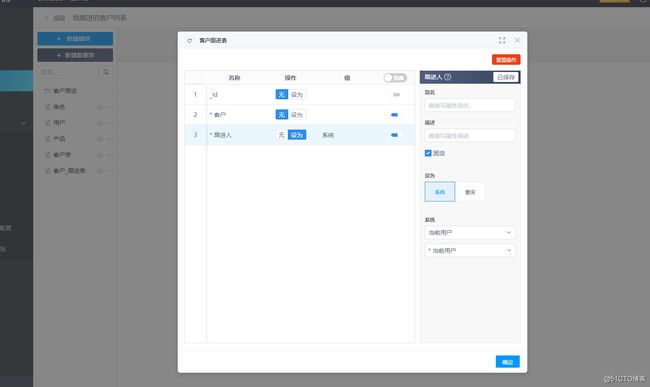Select 无 option in the 跟进人 row
Viewport: 650px width, 387px height.
(x=281, y=135)
